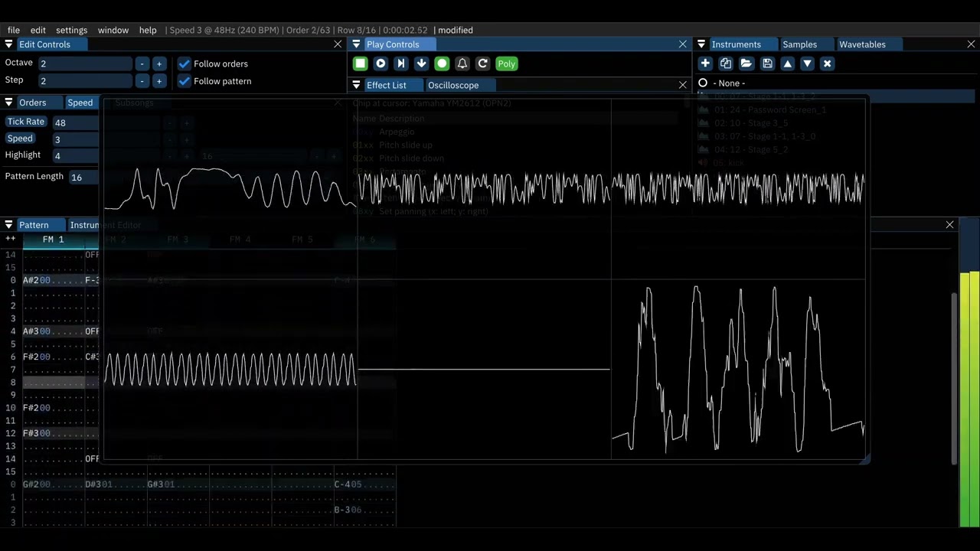Image resolution: width=980 pixels, height=551 pixels.
Task: Click the play-from-cursor step icon
Action: coord(400,64)
